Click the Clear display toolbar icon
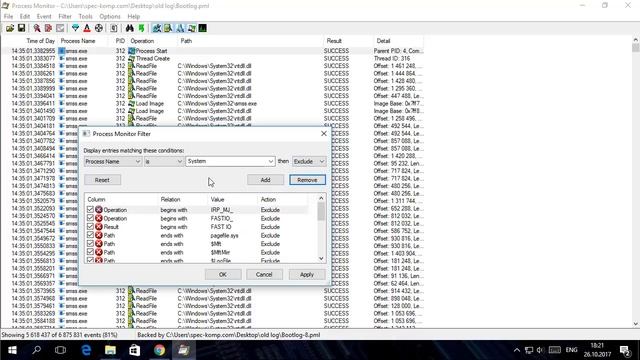 click(60, 28)
